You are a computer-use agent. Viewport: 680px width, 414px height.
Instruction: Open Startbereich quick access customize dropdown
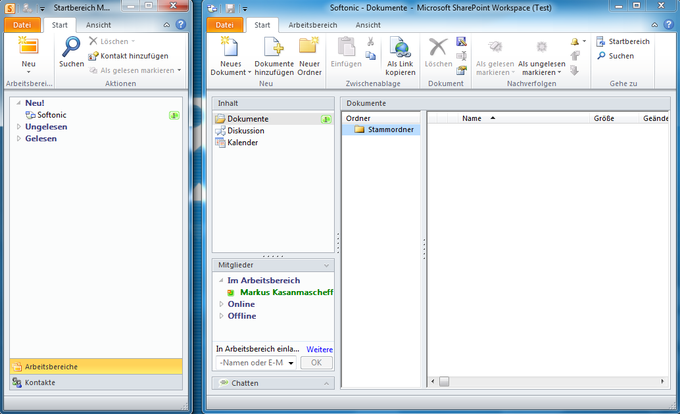tap(42, 8)
